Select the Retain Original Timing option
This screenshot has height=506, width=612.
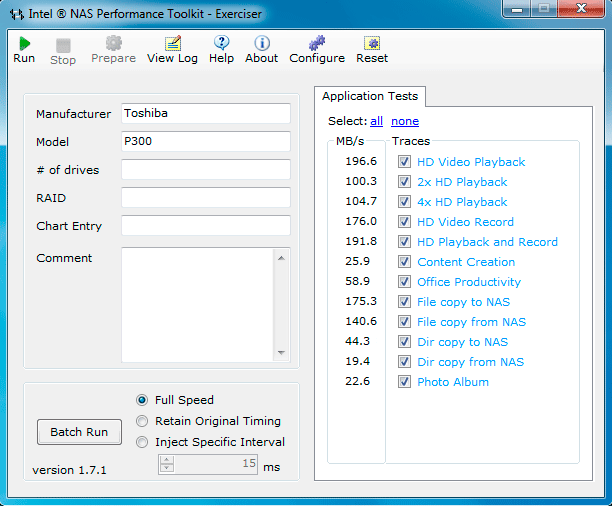142,421
